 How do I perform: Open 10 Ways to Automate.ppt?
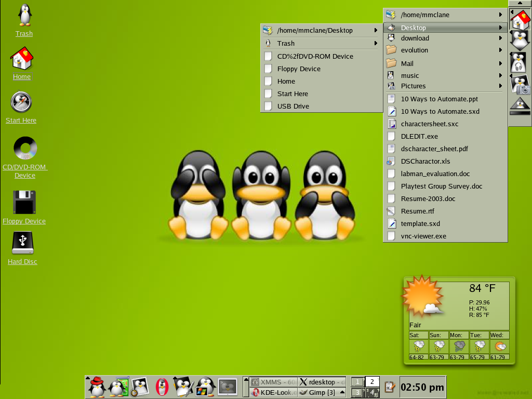click(445, 99)
